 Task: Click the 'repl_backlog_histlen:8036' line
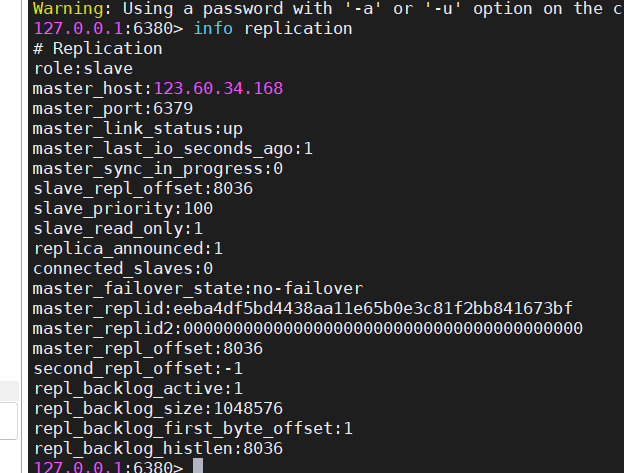[x=158, y=449]
